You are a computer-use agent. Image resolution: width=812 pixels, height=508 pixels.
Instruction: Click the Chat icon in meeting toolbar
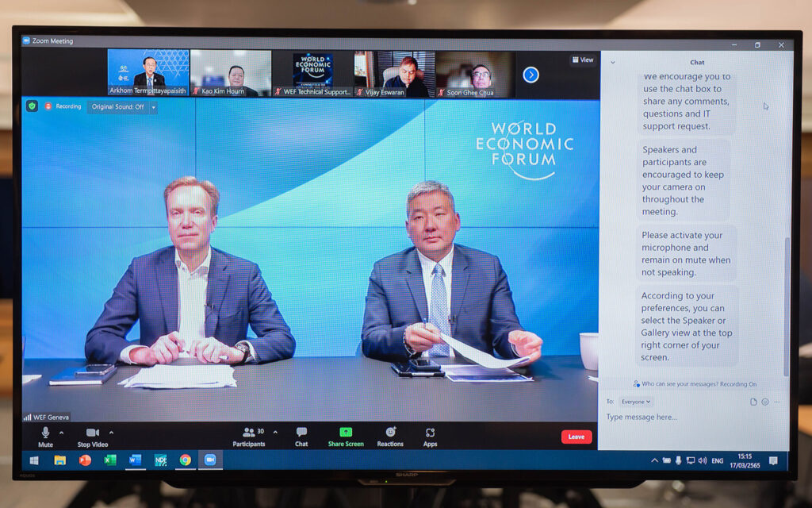301,436
